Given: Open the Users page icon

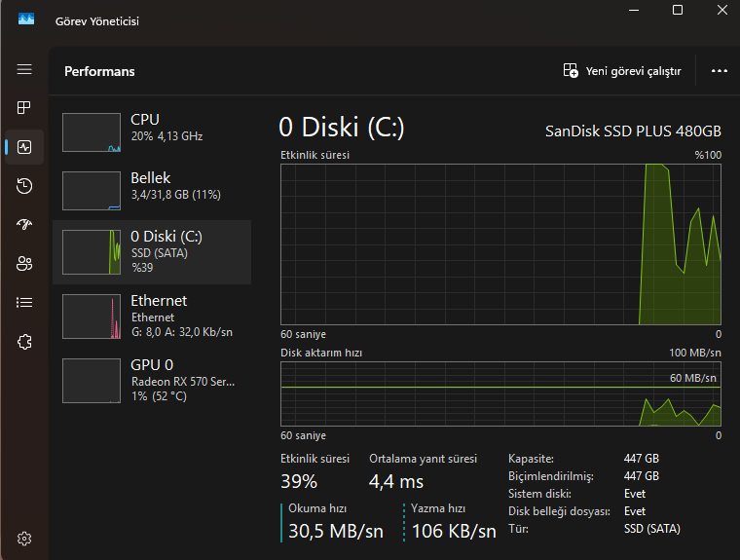Looking at the screenshot, I should pos(24,263).
